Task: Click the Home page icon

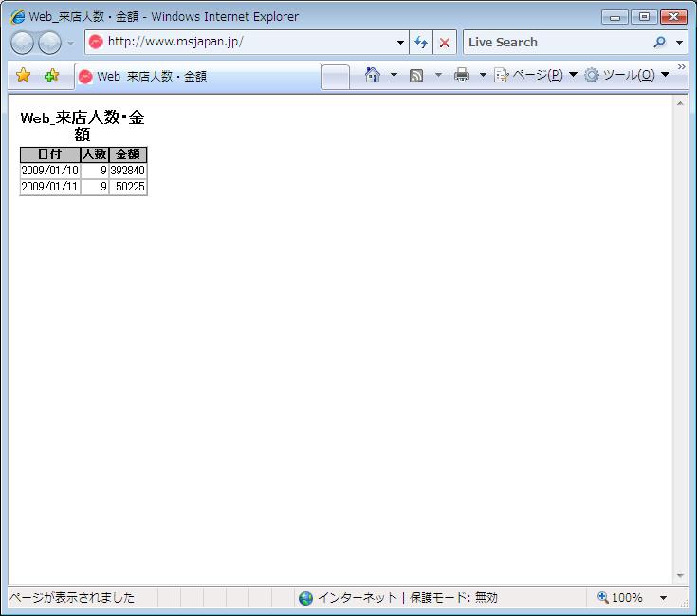Action: click(373, 75)
